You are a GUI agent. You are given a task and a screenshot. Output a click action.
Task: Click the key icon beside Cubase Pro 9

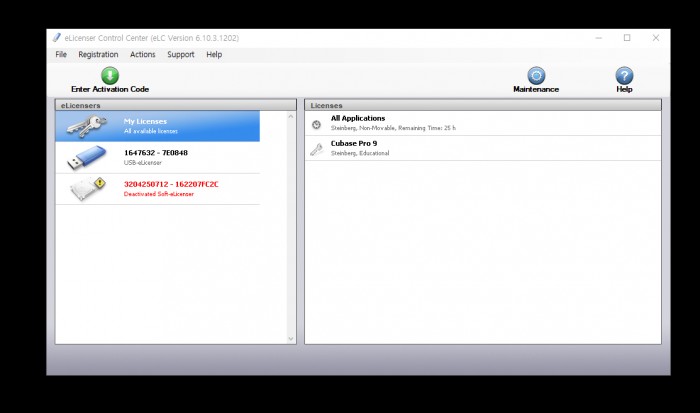click(x=317, y=150)
